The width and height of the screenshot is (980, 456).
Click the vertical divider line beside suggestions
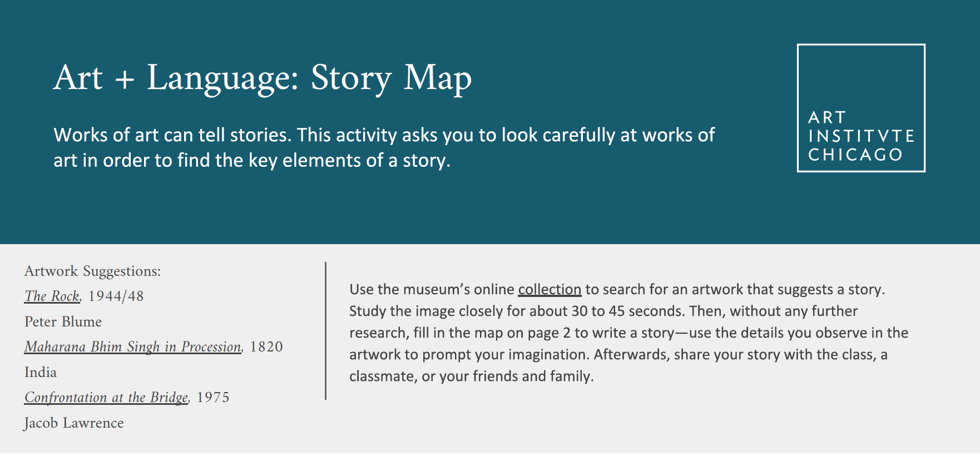(x=325, y=331)
